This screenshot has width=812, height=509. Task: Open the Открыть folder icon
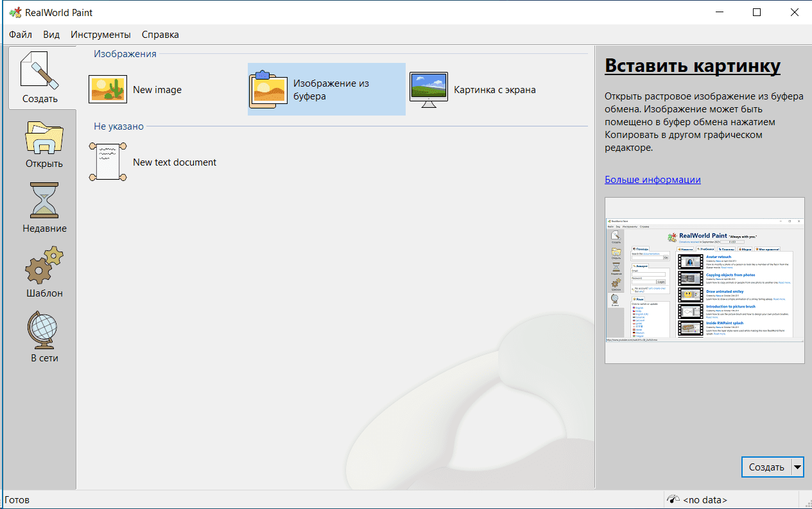pos(44,137)
